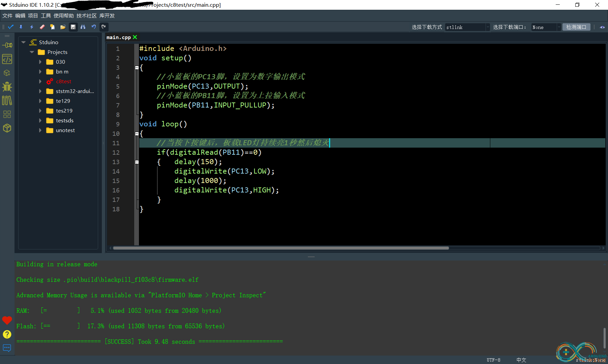Click the blue down-arrow upload icon
The width and height of the screenshot is (608, 364).
click(21, 27)
